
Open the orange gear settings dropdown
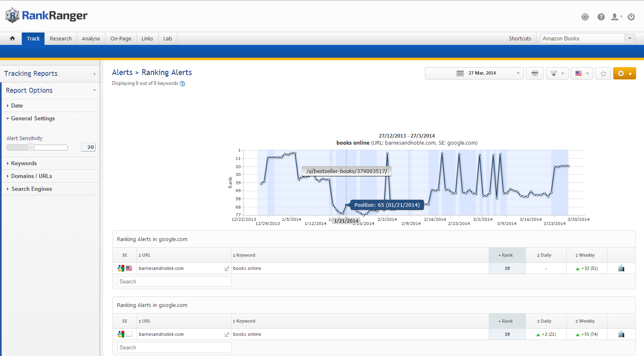624,73
